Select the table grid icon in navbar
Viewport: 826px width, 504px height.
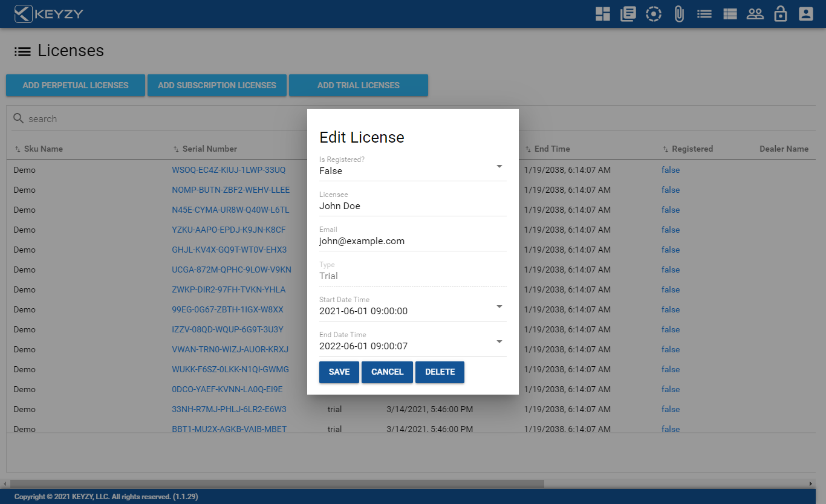coord(729,13)
